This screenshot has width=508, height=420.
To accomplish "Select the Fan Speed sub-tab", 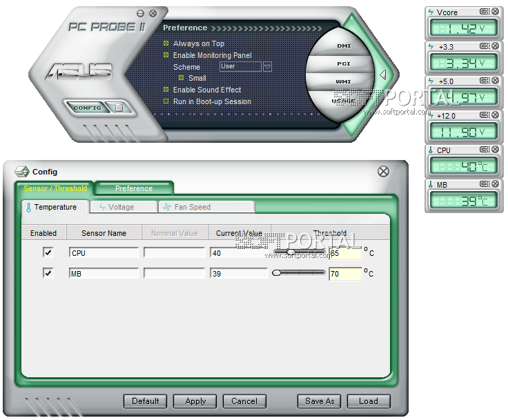I will pyautogui.click(x=206, y=207).
